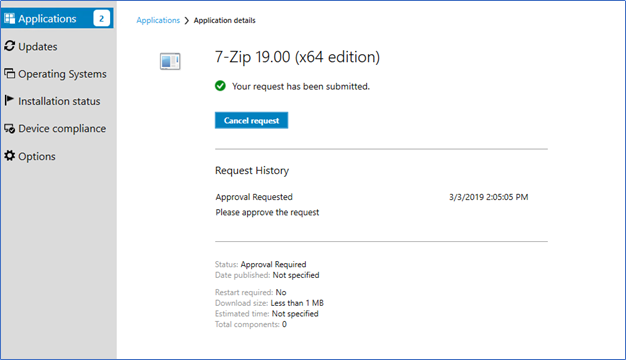Click the 7-Zip 19.00 application title

[x=297, y=57]
